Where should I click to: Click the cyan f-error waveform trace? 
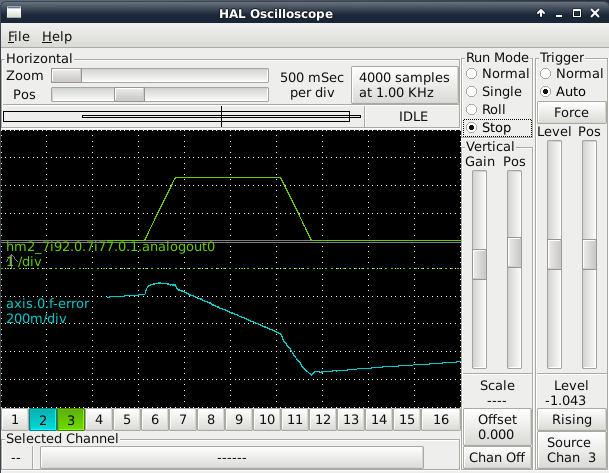(x=233, y=312)
